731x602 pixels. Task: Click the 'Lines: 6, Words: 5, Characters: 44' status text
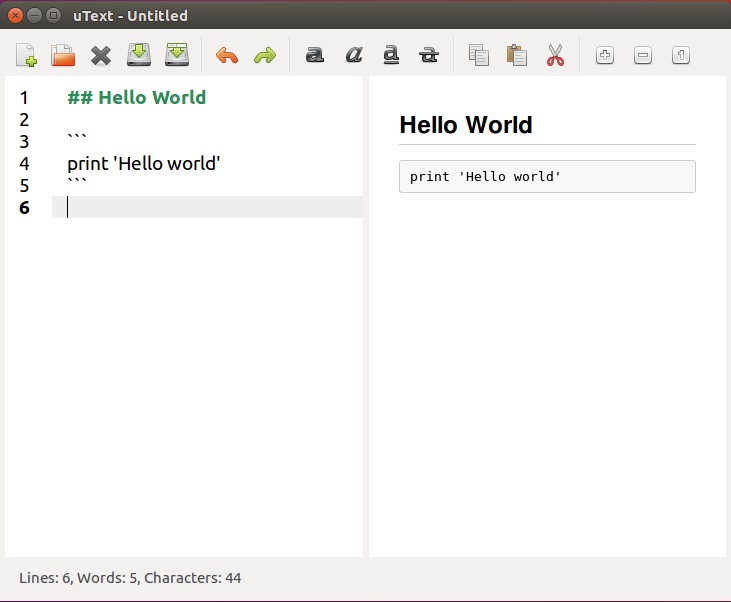[x=130, y=578]
